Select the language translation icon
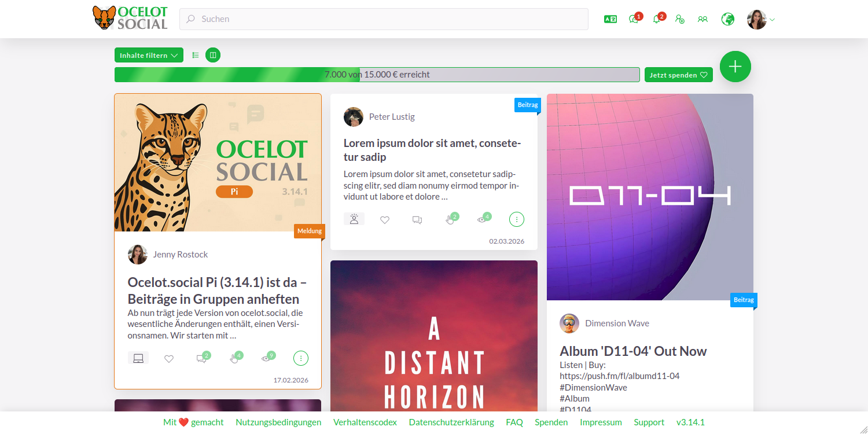This screenshot has height=434, width=868. [x=610, y=19]
